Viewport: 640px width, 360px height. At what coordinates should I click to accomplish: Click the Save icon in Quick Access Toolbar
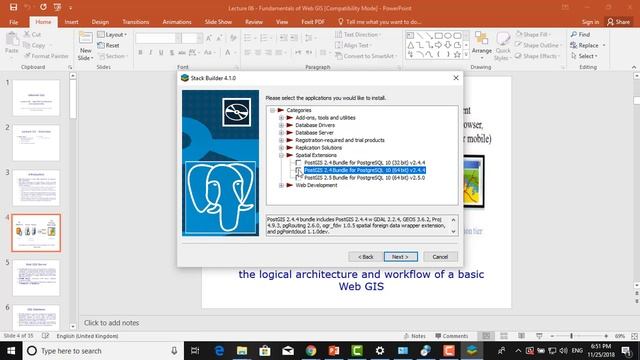click(13, 7)
